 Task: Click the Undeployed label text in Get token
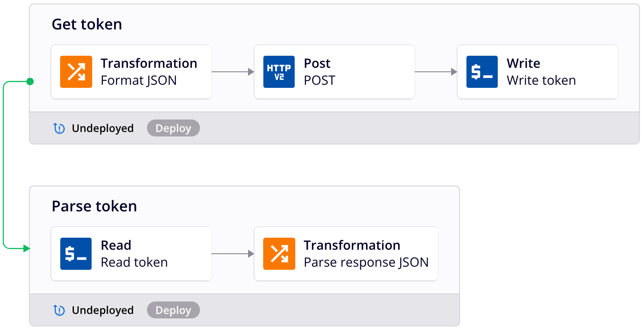102,128
